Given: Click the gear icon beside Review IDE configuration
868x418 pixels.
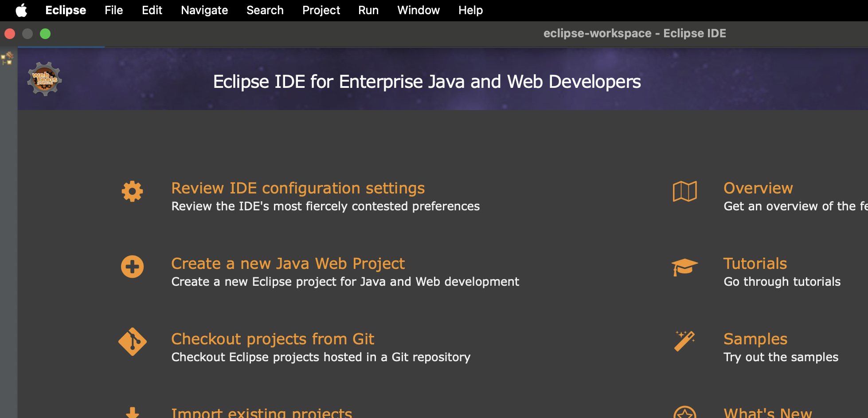Looking at the screenshot, I should pyautogui.click(x=132, y=192).
